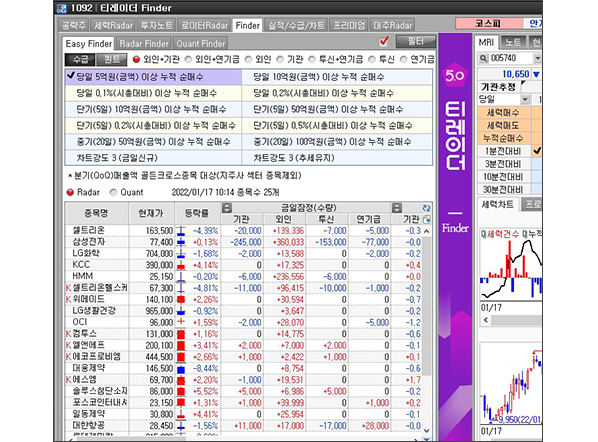Select 당일 10억원(금액) 이상 누적 순매수 condition
598x442 pixels.
(x=337, y=77)
